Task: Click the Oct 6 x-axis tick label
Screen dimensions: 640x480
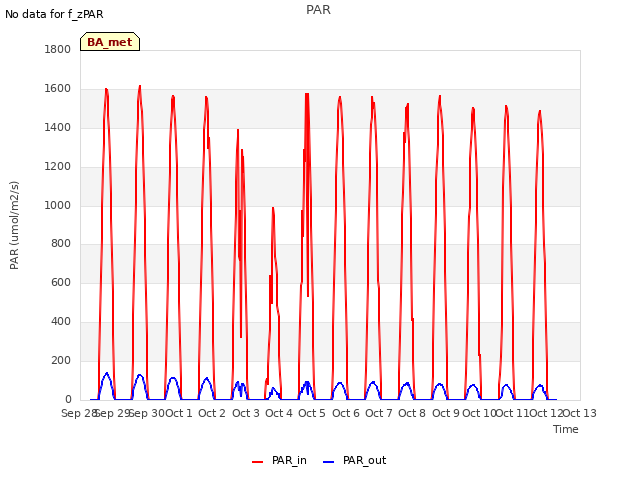Action: [346, 413]
